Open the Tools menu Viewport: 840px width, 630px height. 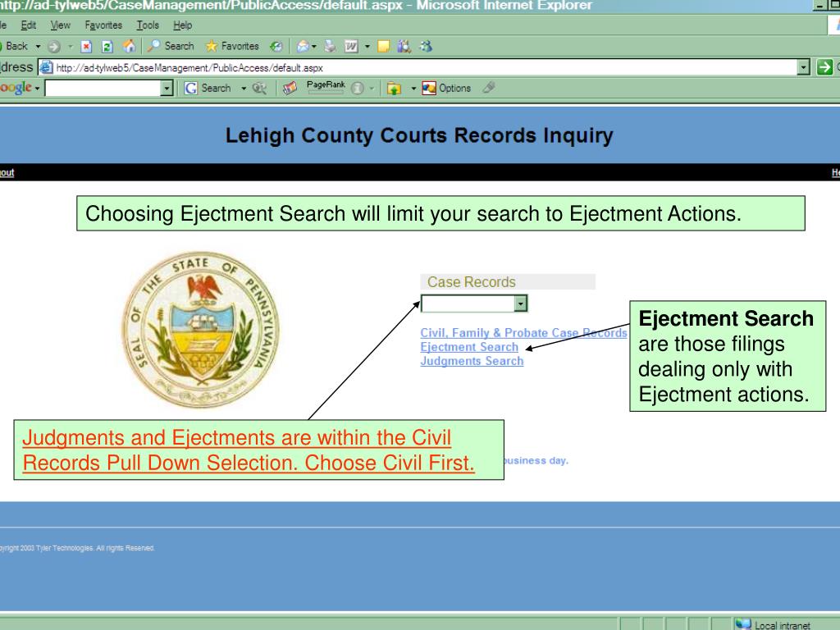148,25
